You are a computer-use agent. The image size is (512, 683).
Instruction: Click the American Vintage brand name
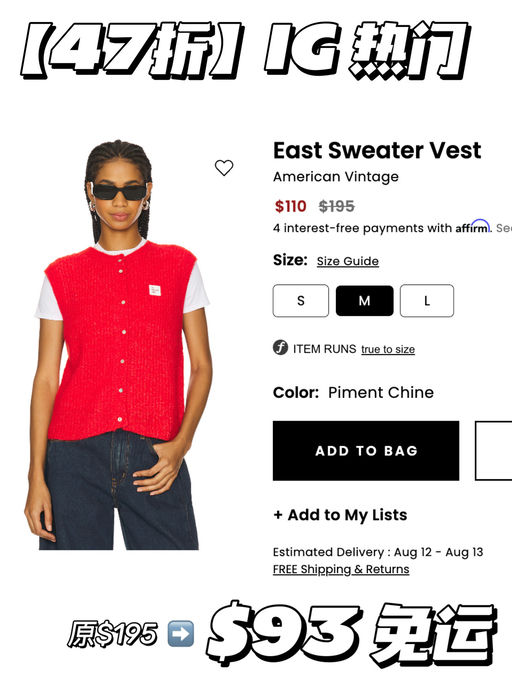[x=336, y=177]
